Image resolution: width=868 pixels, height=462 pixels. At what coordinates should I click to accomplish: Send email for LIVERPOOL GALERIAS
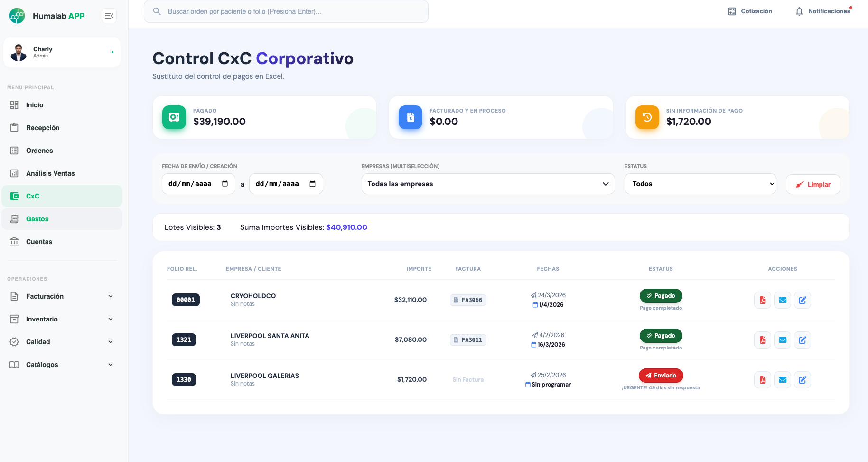tap(783, 380)
